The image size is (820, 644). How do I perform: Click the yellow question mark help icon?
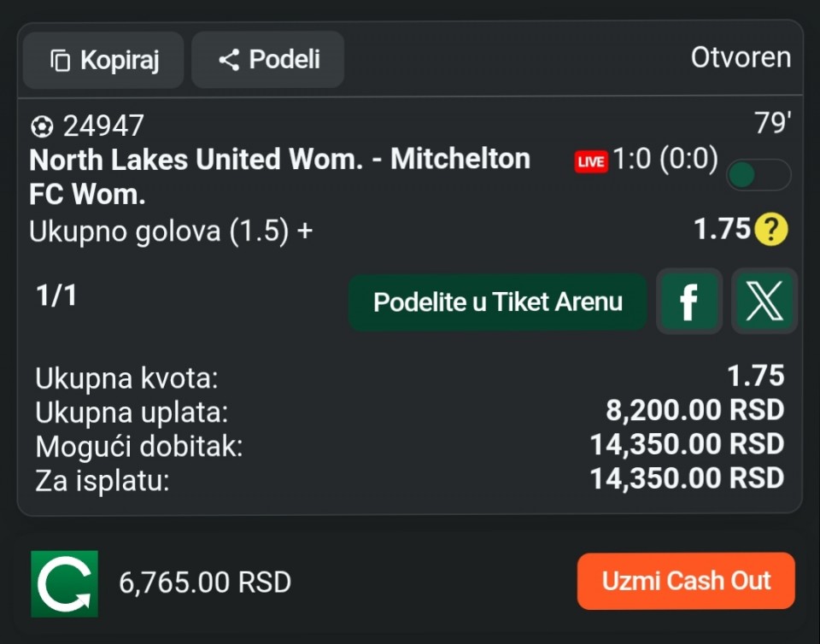pyautogui.click(x=770, y=230)
